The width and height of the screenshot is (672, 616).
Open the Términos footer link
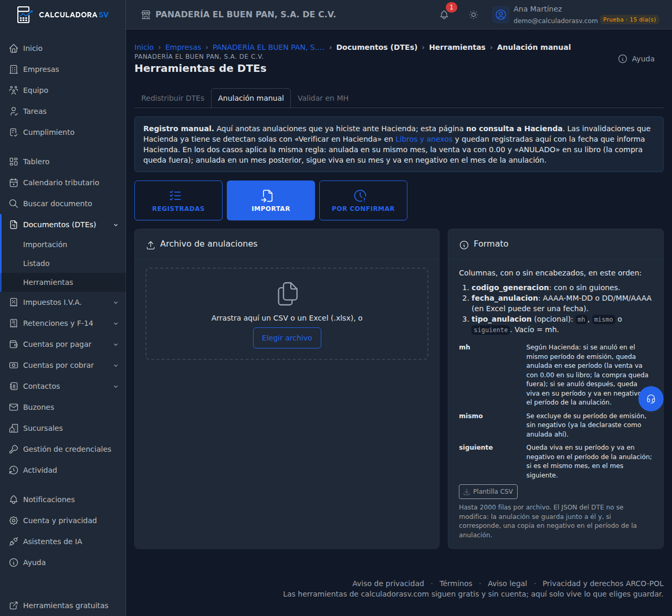pyautogui.click(x=456, y=583)
